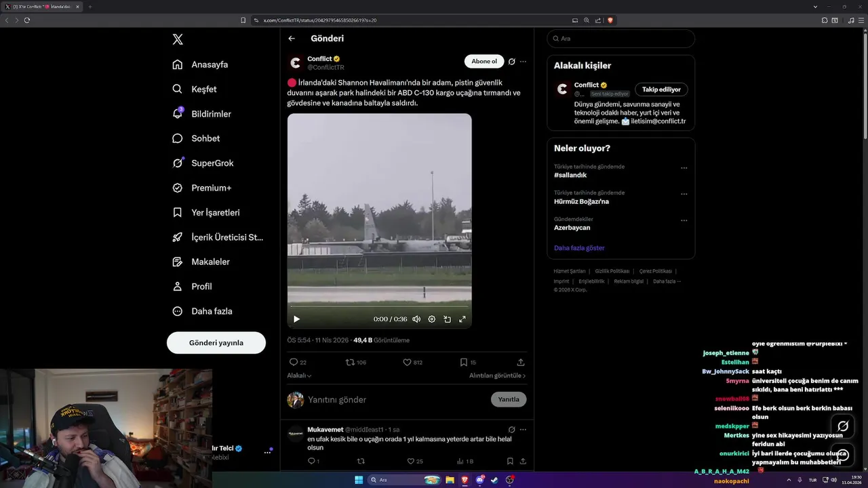The image size is (868, 488).
Task: Mute the video volume
Action: tap(416, 319)
